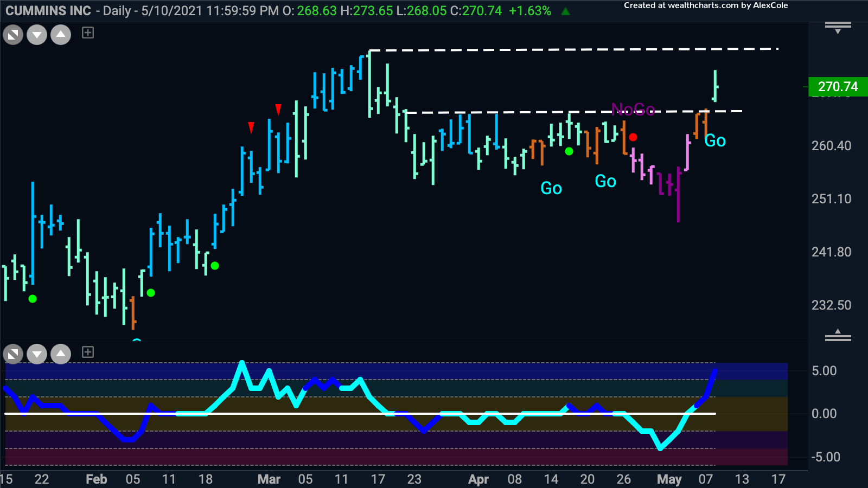Click the lower dashed resistance line

tap(574, 112)
